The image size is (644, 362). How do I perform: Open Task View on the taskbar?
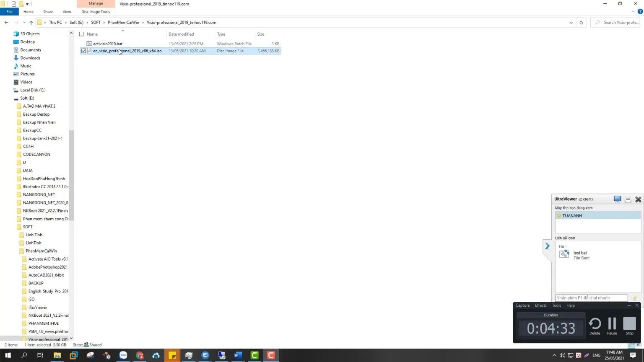point(40,355)
